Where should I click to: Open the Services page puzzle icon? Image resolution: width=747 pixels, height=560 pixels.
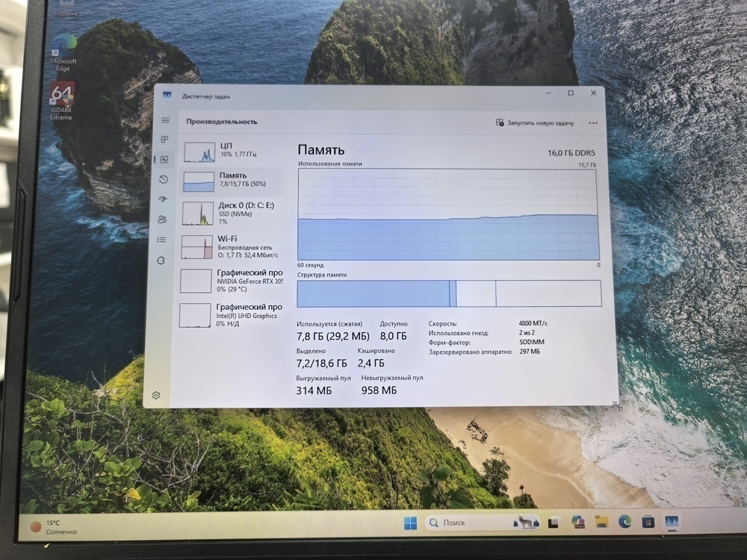(161, 261)
